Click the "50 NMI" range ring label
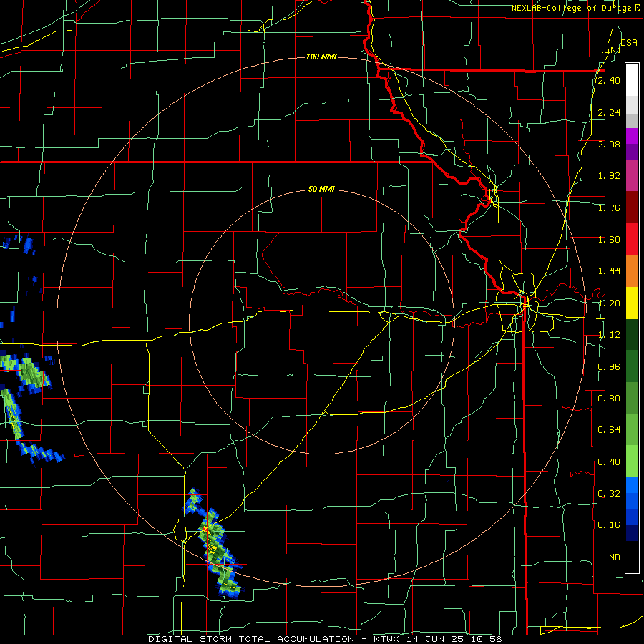Image resolution: width=644 pixels, height=644 pixels. pyautogui.click(x=321, y=189)
